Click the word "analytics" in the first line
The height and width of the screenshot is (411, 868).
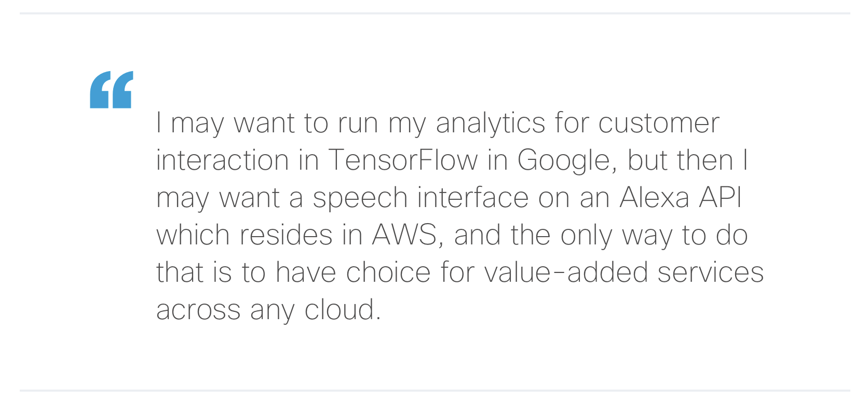(491, 124)
